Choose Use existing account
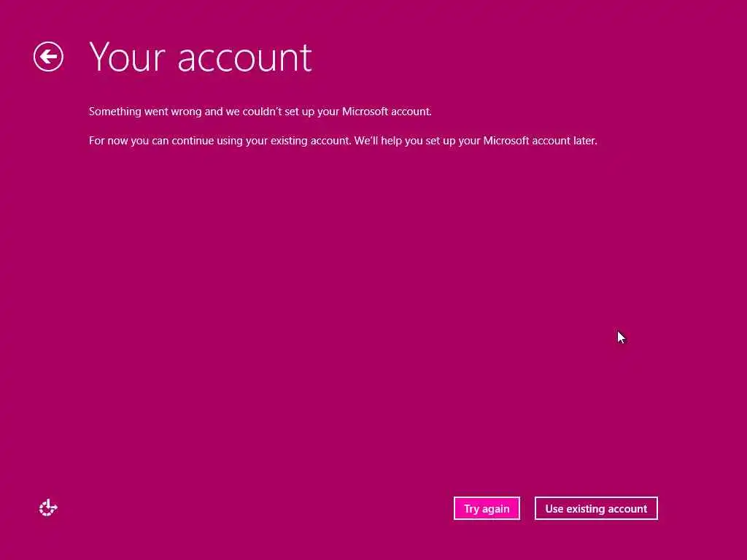This screenshot has width=747, height=560. tap(596, 508)
